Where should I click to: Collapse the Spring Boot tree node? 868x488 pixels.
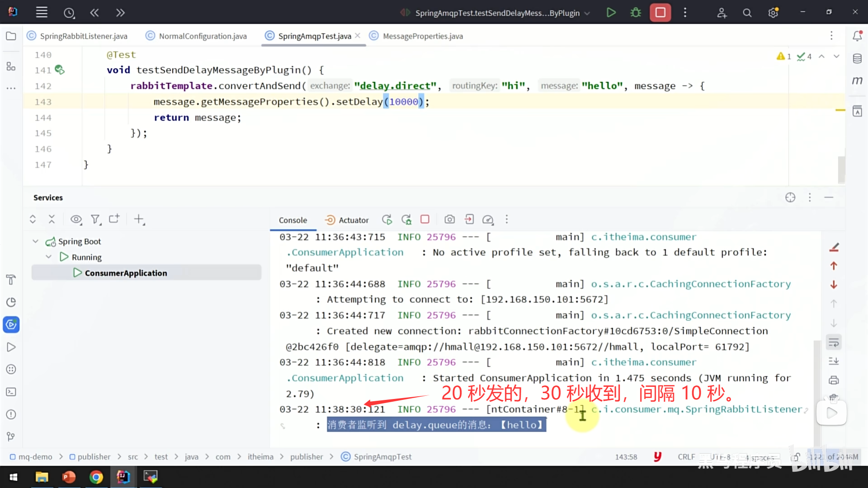[35, 241]
